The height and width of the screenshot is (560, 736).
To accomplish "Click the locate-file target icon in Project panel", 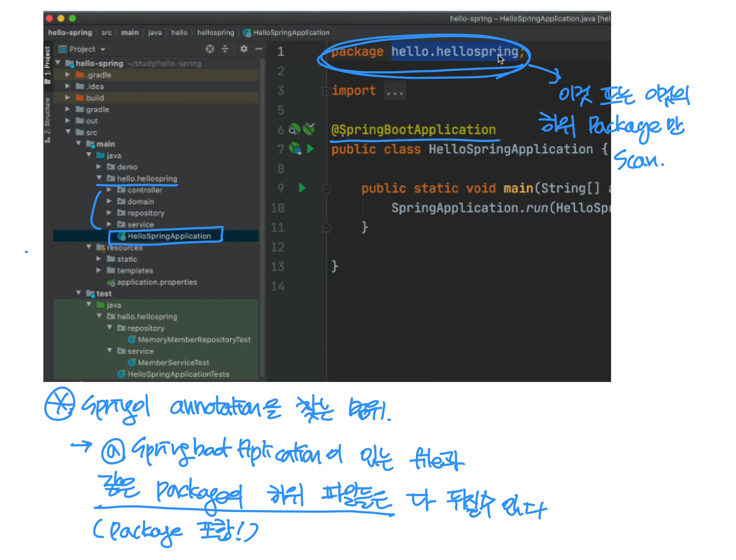I will click(x=210, y=49).
